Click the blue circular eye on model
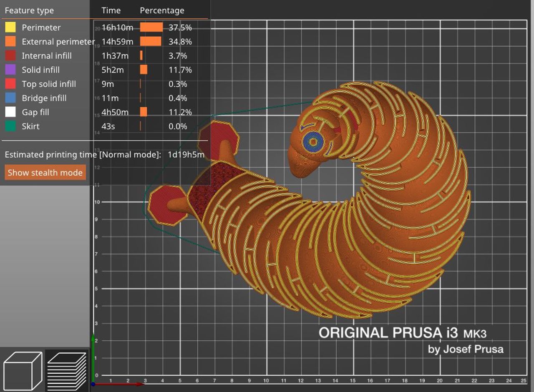Viewport: 534px width, 392px height. [313, 142]
